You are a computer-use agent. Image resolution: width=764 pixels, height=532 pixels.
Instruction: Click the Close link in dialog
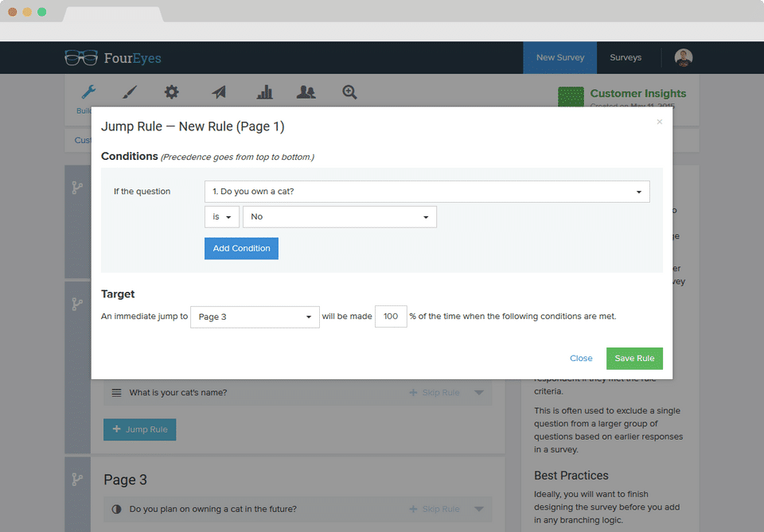[581, 358]
